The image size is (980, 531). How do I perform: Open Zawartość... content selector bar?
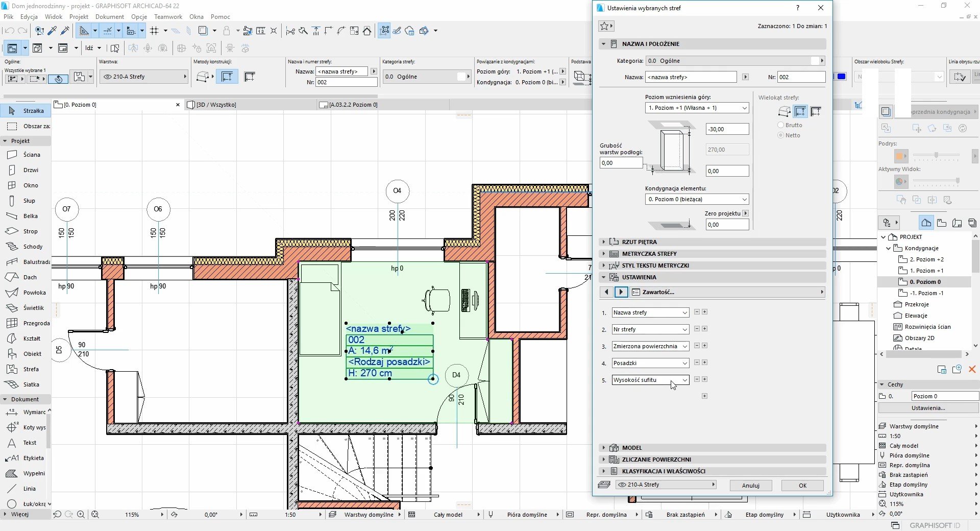[x=728, y=292]
